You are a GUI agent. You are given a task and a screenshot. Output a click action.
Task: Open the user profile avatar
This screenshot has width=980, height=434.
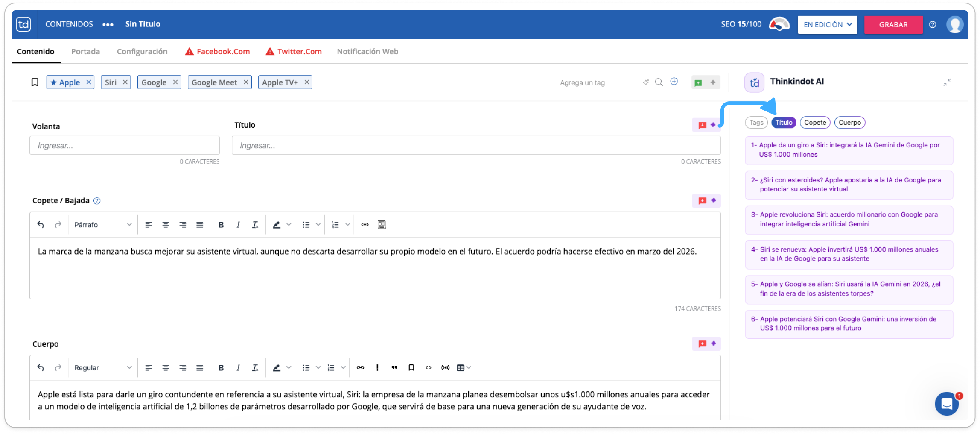[955, 24]
